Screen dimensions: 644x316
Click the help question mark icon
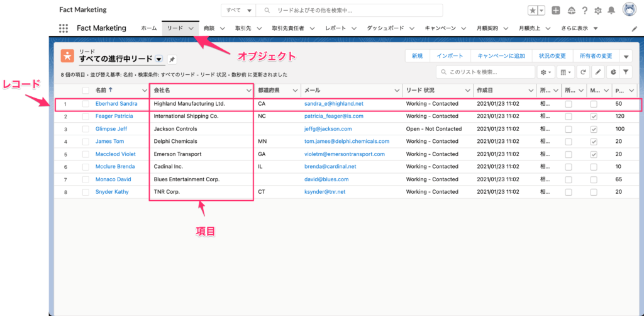(x=584, y=11)
